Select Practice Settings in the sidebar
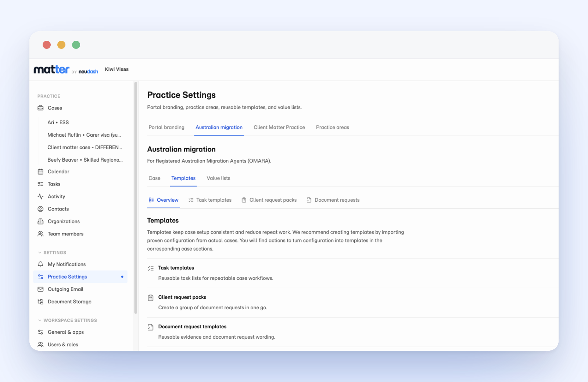The width and height of the screenshot is (588, 382). click(x=80, y=277)
